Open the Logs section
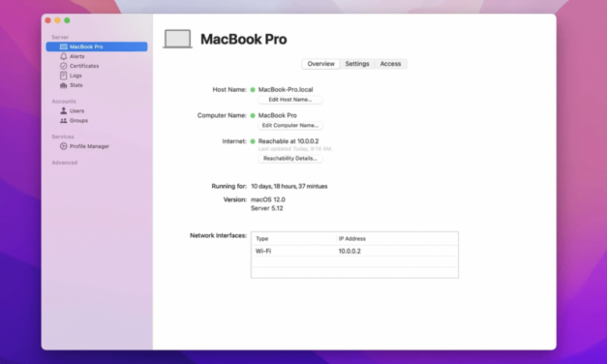The image size is (607, 364). [76, 76]
